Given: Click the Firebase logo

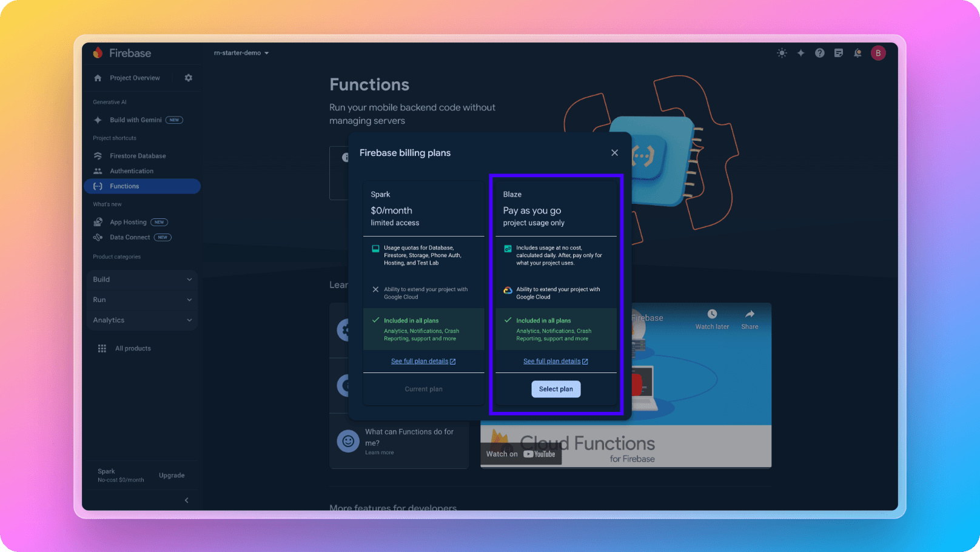Looking at the screenshot, I should tap(122, 53).
